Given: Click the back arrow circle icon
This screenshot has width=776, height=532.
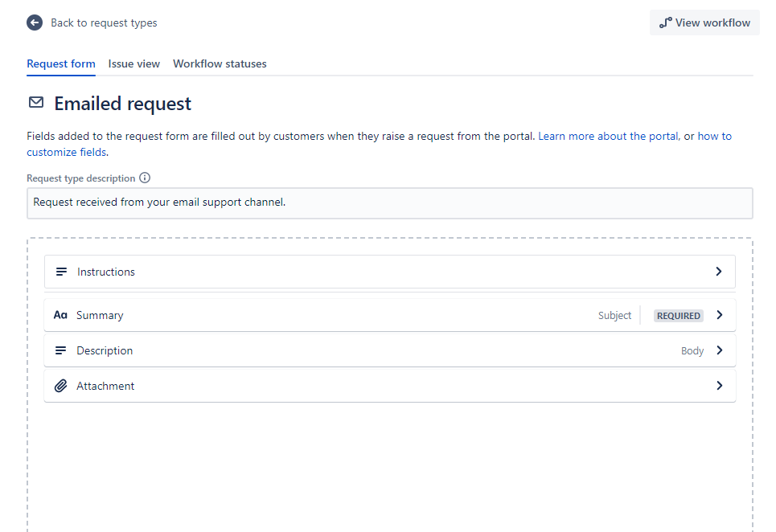Looking at the screenshot, I should pos(34,23).
